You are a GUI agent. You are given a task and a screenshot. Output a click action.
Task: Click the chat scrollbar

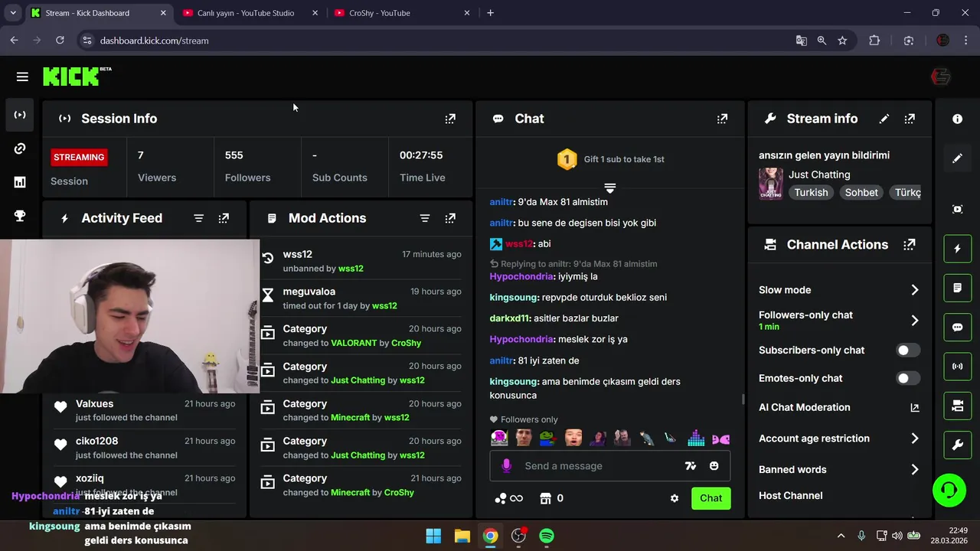click(742, 399)
